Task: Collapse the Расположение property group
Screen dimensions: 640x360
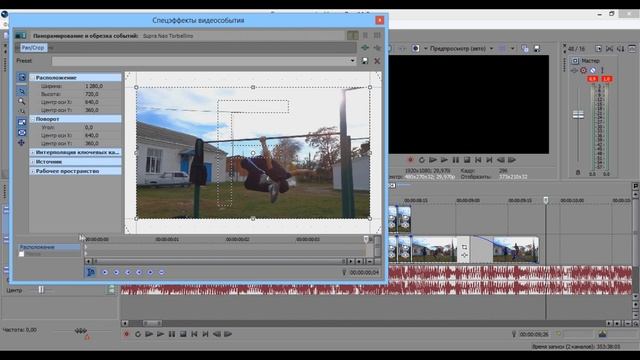Action: click(x=32, y=78)
